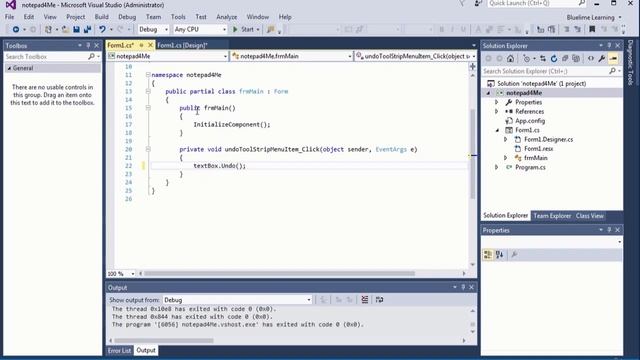This screenshot has height=360, width=640.
Task: Click the Collapse All icon in Solution Explorer
Action: point(565,59)
